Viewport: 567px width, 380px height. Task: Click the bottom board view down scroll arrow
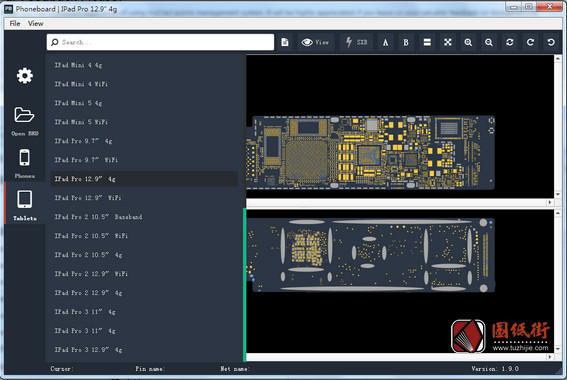click(x=558, y=349)
